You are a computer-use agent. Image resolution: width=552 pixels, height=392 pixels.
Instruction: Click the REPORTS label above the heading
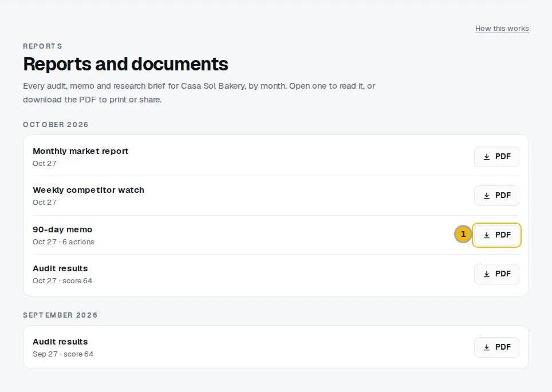42,46
